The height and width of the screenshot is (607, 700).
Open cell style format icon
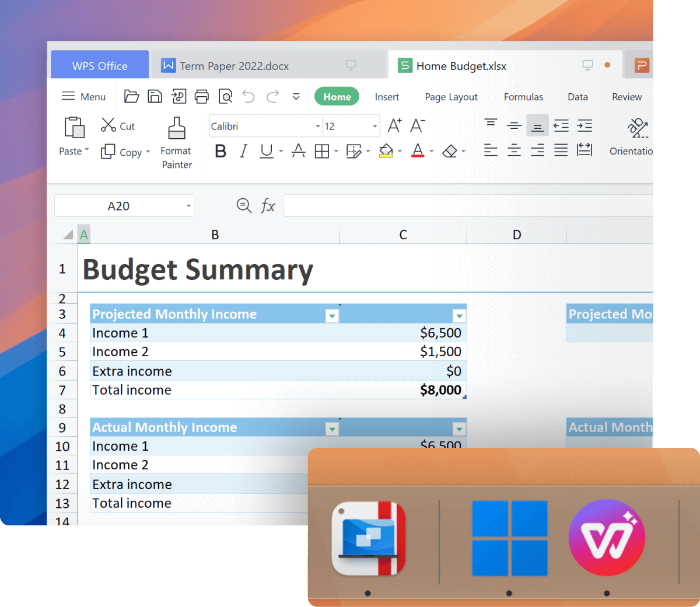353,152
